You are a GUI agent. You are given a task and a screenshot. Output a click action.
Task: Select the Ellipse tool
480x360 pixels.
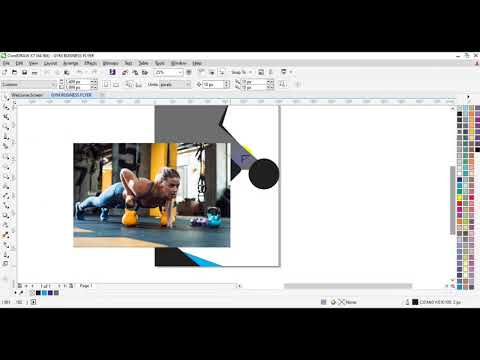(6, 166)
